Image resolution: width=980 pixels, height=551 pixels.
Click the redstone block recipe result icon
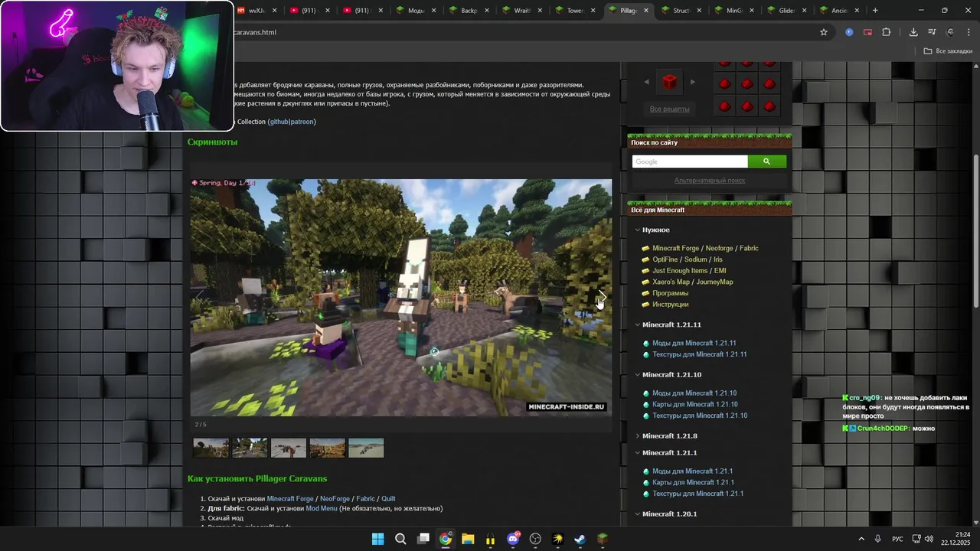[x=669, y=82]
